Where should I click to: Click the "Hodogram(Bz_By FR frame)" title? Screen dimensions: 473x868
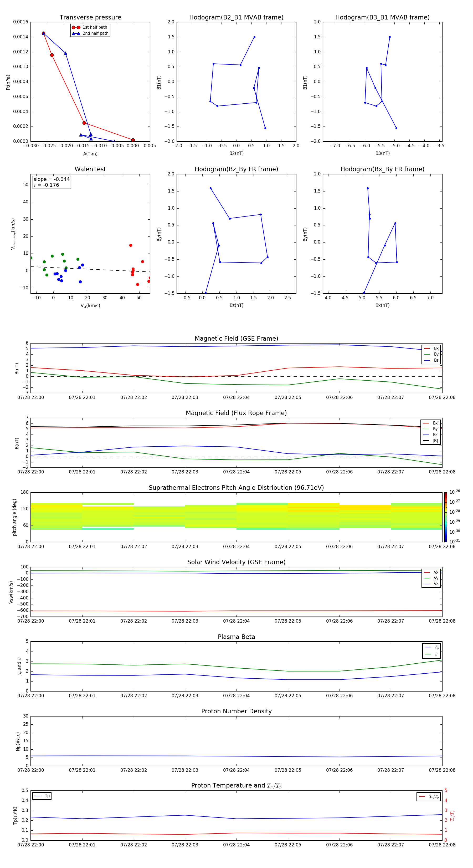(x=236, y=169)
